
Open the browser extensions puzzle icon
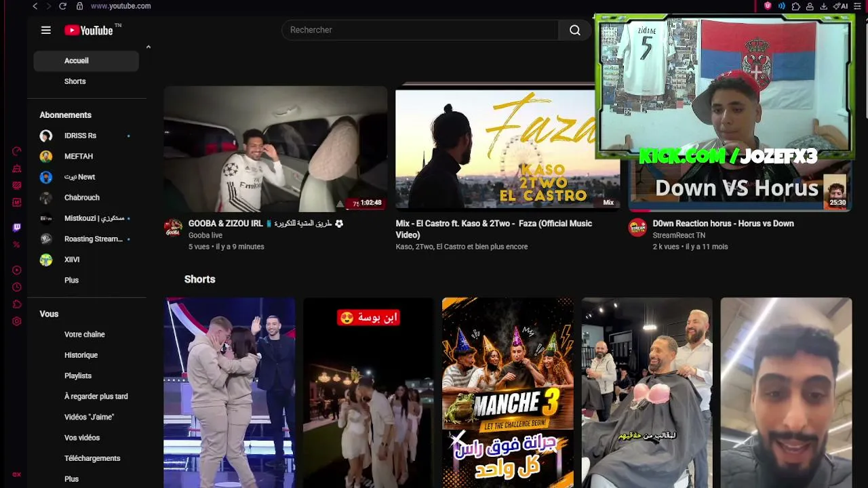coord(796,6)
